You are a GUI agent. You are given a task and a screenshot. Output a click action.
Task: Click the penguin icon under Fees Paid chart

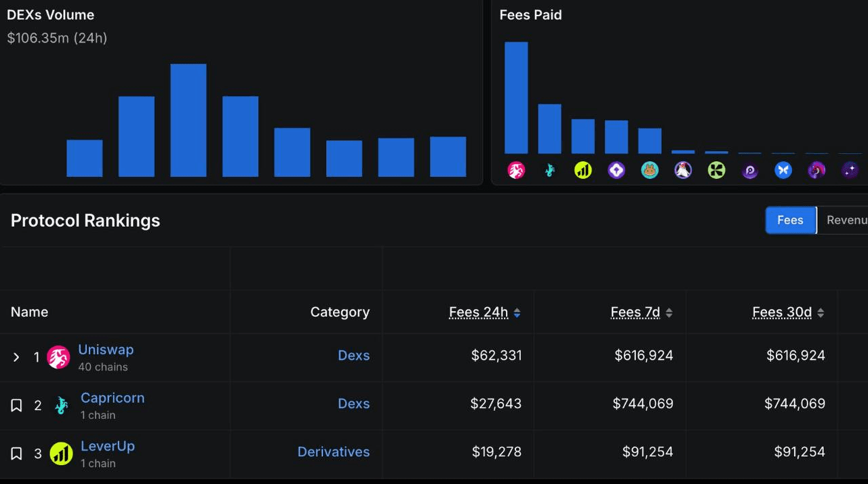click(x=683, y=170)
